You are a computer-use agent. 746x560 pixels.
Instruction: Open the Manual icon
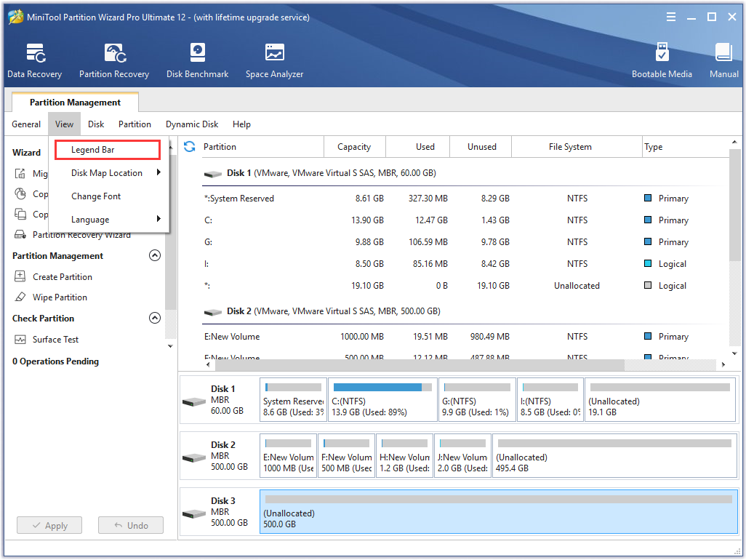723,61
